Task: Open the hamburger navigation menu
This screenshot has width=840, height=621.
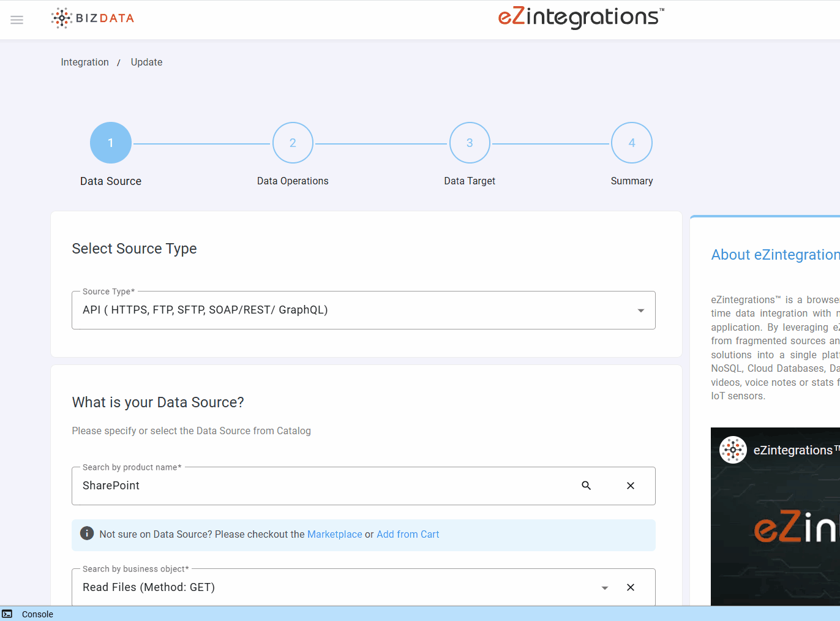Action: (x=17, y=20)
